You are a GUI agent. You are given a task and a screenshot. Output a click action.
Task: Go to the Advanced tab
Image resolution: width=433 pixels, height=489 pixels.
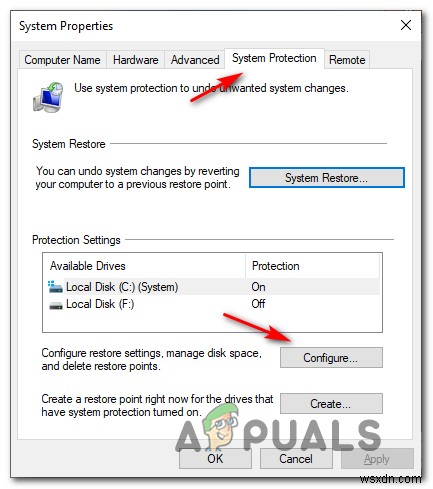[x=195, y=60]
